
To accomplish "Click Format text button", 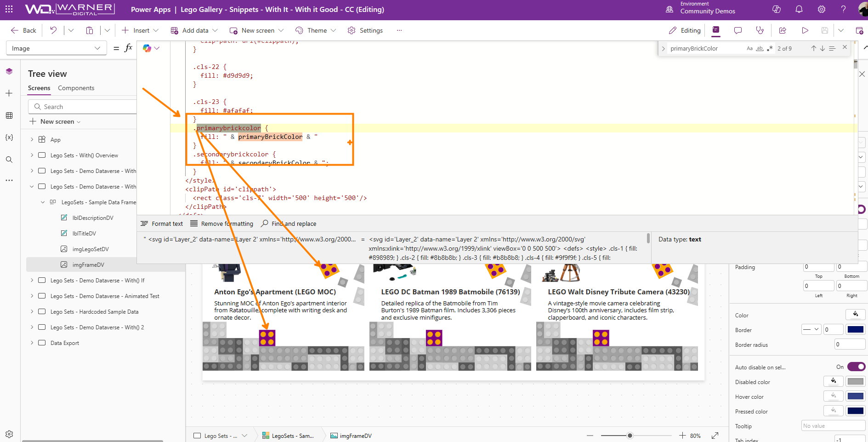I will (x=162, y=224).
